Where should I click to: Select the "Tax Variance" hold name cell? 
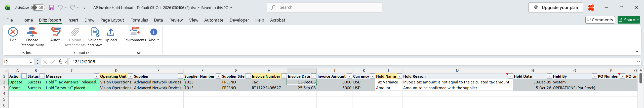[389, 82]
